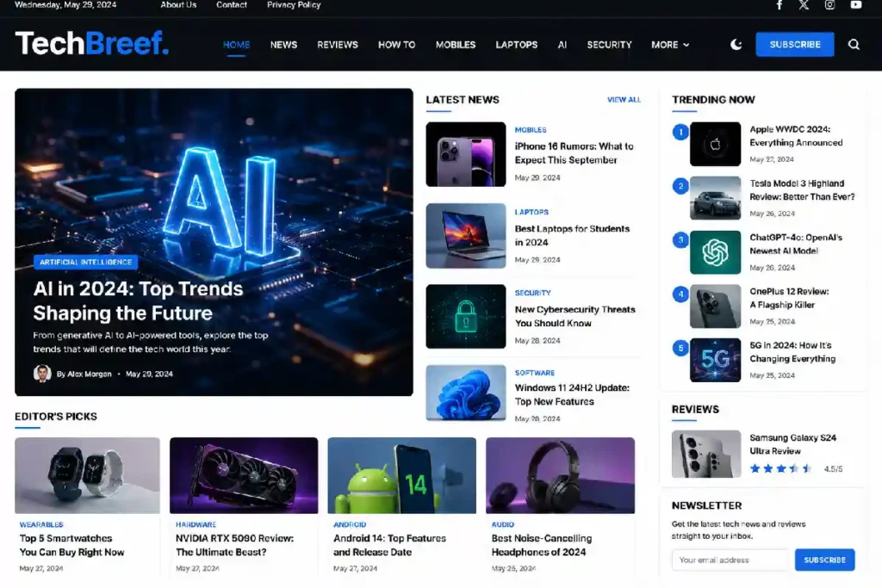Viewport: 882px width, 588px height.
Task: Open the REVIEWS nav item
Action: 338,45
